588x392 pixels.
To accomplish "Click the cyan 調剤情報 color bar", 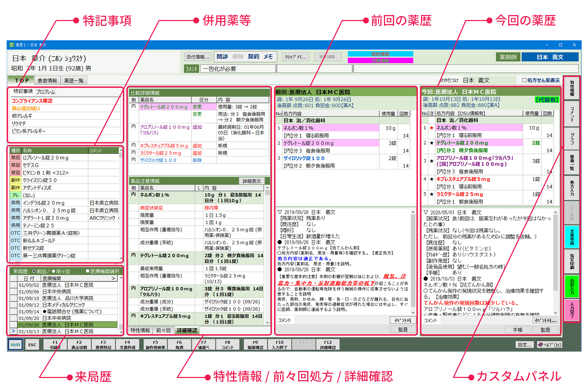I will (x=380, y=54).
